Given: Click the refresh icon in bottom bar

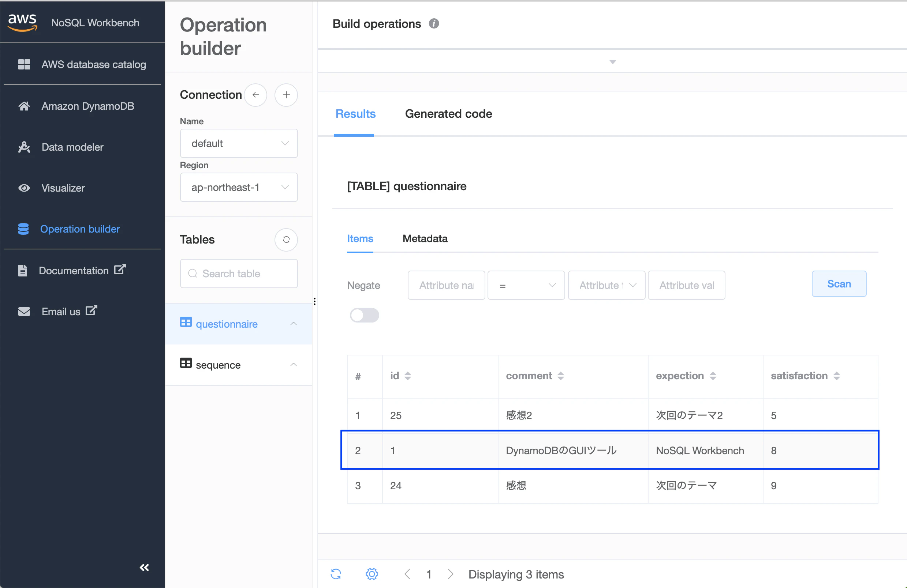Looking at the screenshot, I should coord(336,574).
